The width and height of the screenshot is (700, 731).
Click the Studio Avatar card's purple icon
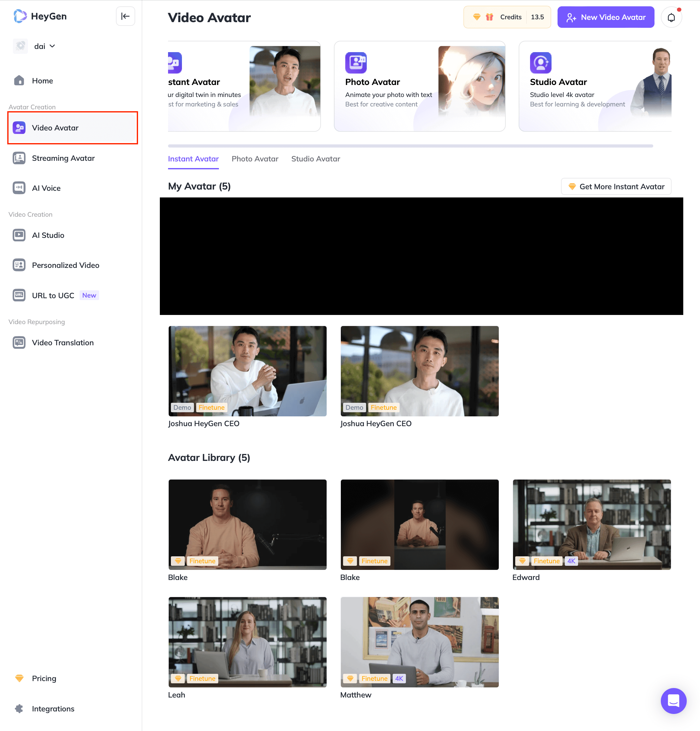(x=540, y=63)
